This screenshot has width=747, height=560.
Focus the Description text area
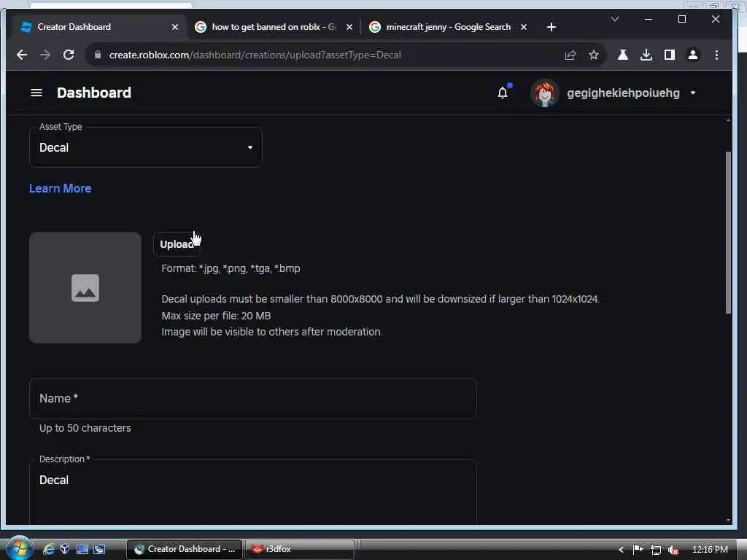[253, 493]
